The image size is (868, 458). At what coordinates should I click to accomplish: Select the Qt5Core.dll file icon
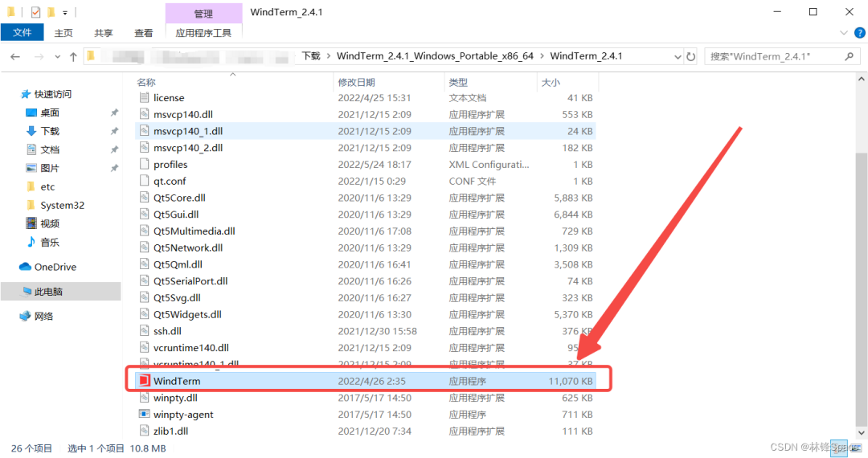click(x=144, y=198)
